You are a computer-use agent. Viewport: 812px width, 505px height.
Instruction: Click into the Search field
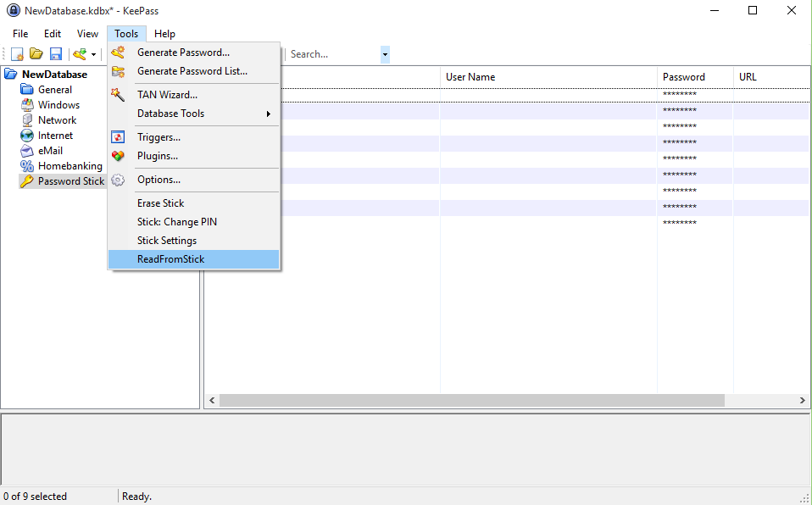[334, 54]
